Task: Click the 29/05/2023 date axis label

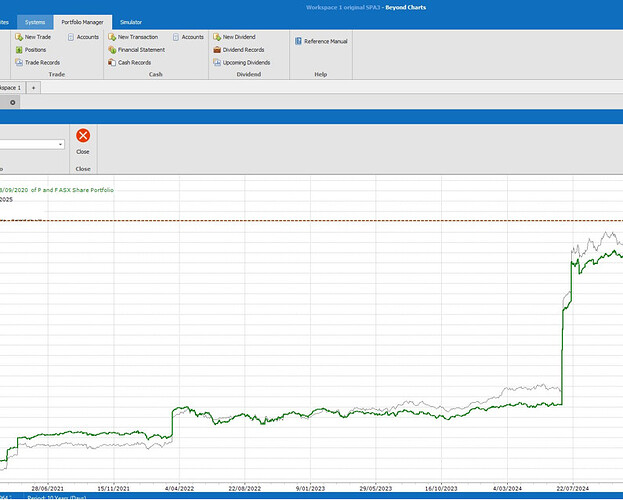Action: pyautogui.click(x=376, y=488)
